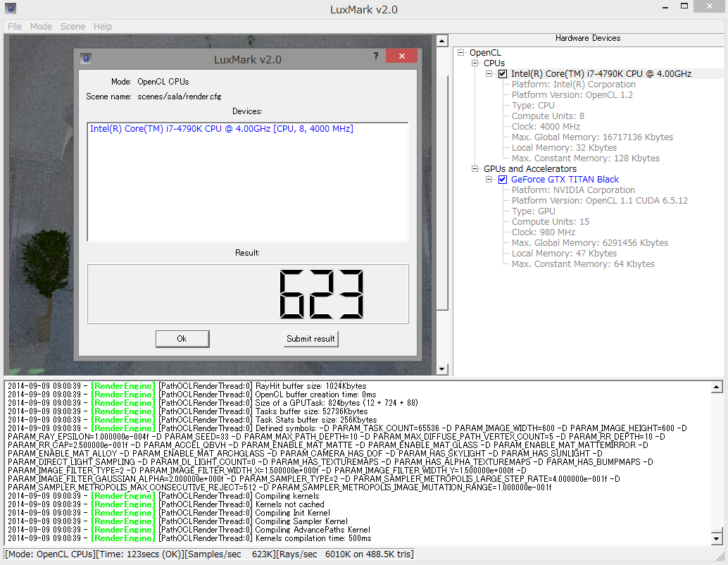This screenshot has height=565, width=728.
Task: Collapse the GPUs and Accelerators branch
Action: pos(475,169)
